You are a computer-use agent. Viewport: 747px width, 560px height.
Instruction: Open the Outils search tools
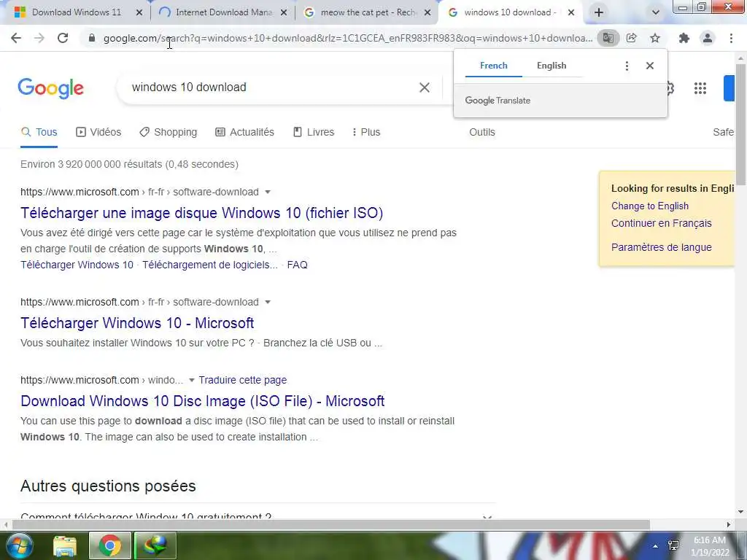481,133
